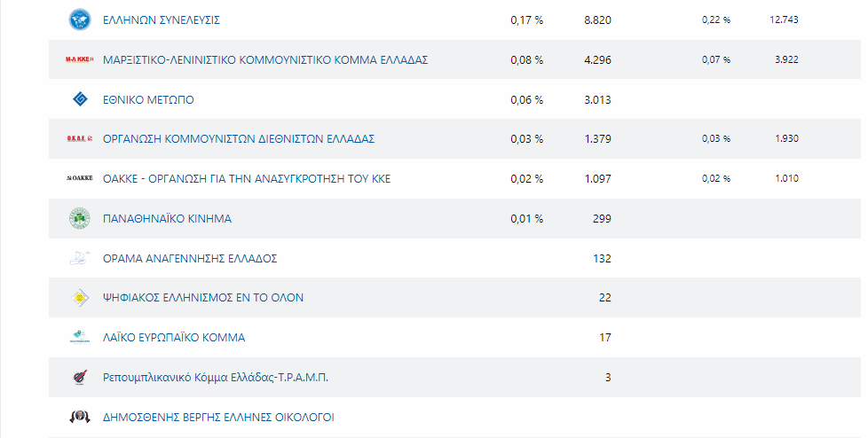Open ΜΑΡΞΙΣΤΙΚΟ-ΛΕΝΙΝΙΣΤΙΚΟ ΚΟΜΜΟΥΝΙΣΤΙΚΟ ΚΟΜΜΑ ΕΛΛΑΔΑΣ link

(265, 59)
